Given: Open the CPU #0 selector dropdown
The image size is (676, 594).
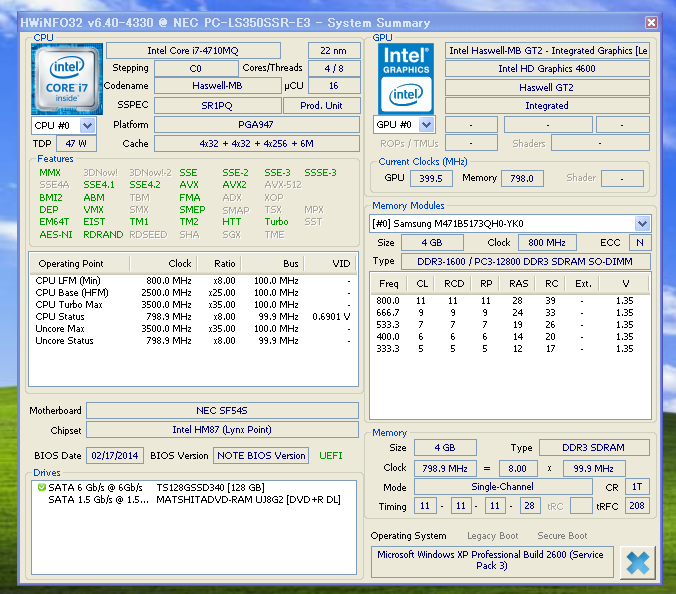Looking at the screenshot, I should point(88,125).
